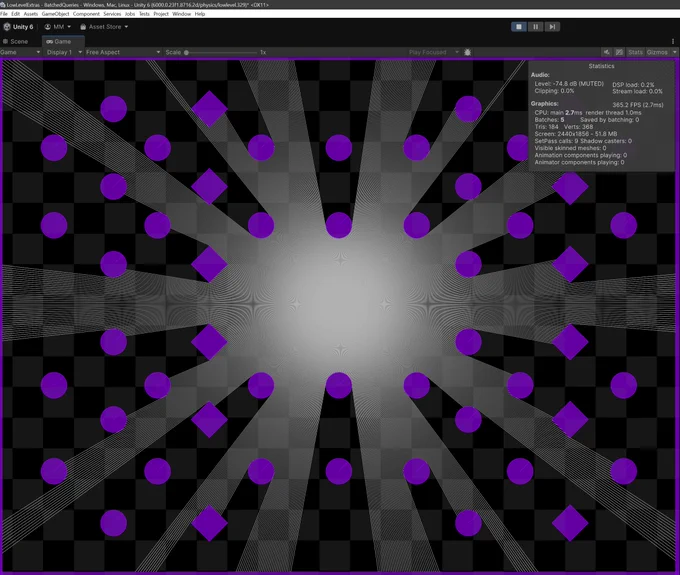The width and height of the screenshot is (680, 575).
Task: Open the MM account dropdown
Action: 58,27
